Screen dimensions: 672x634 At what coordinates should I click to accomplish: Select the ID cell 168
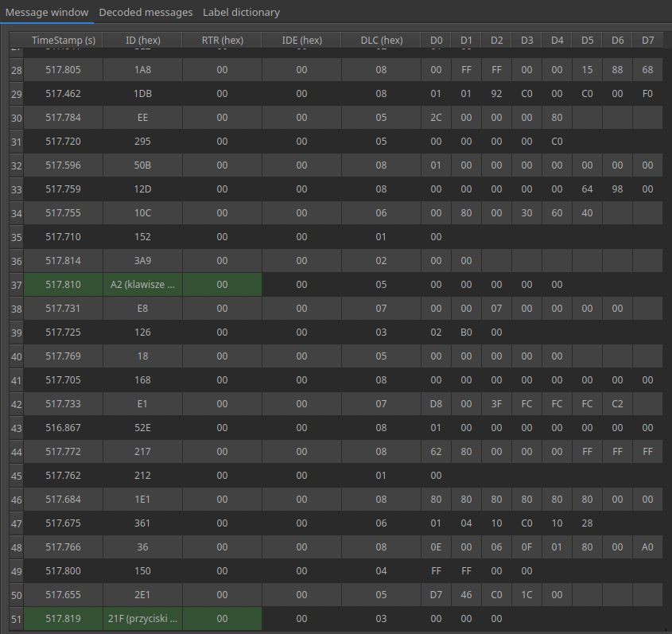tap(142, 379)
